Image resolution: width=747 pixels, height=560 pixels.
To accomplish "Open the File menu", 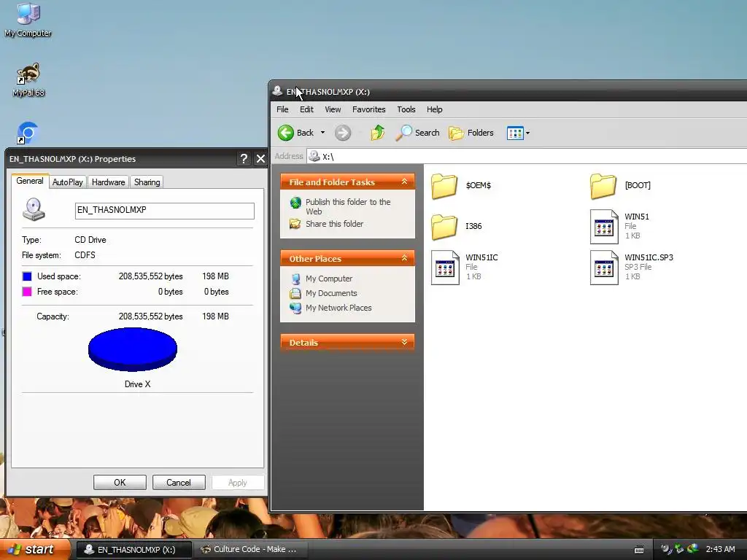I will click(x=282, y=109).
